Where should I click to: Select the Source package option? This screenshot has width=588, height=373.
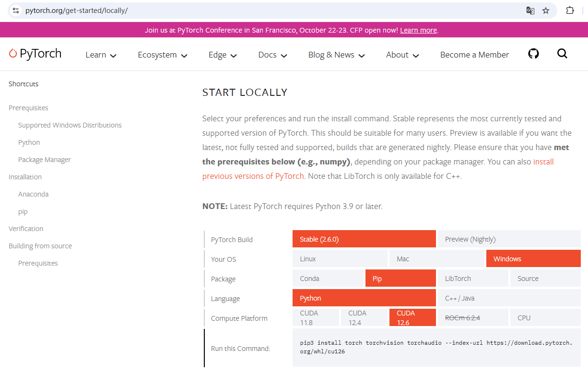click(x=545, y=278)
